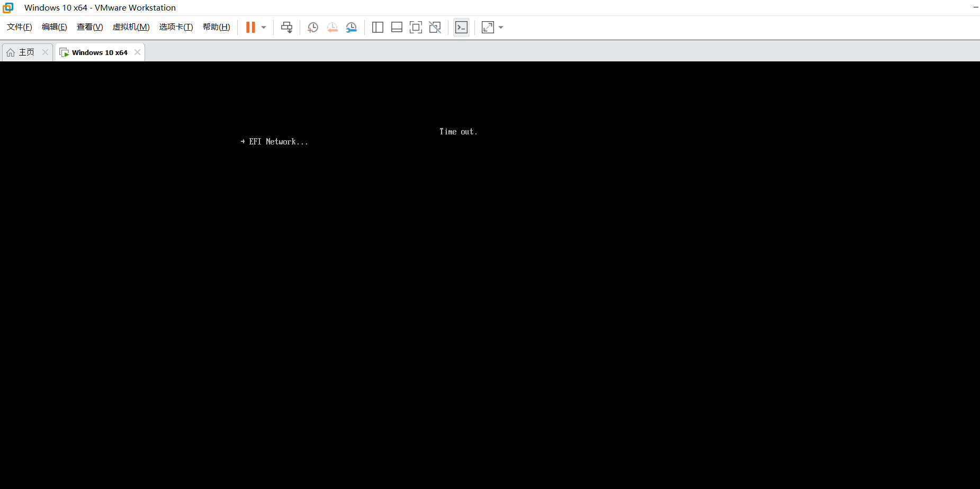Click the stretch guest display icon
The height and width of the screenshot is (489, 980).
coord(488,28)
